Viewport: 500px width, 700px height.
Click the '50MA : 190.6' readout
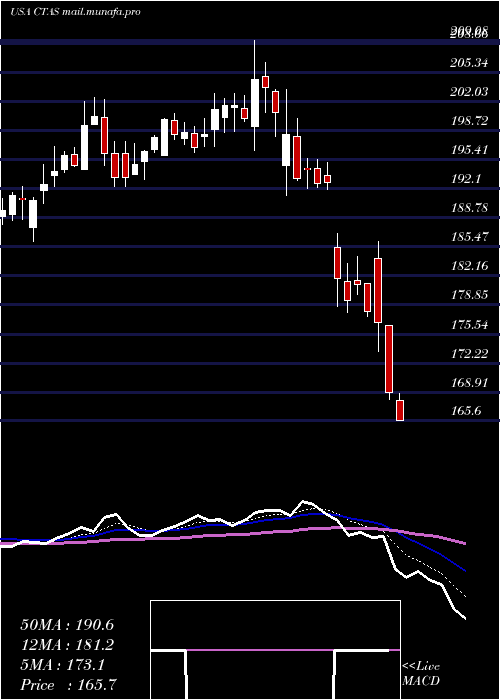tap(67, 625)
